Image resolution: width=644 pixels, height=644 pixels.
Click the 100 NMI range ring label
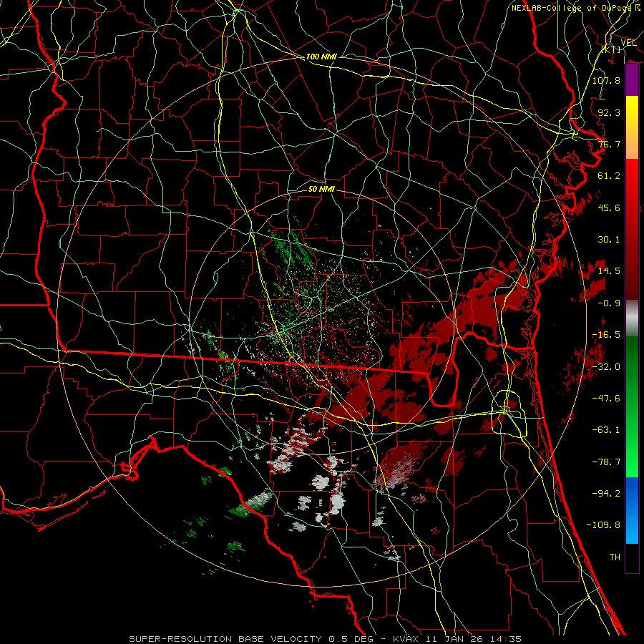(321, 57)
